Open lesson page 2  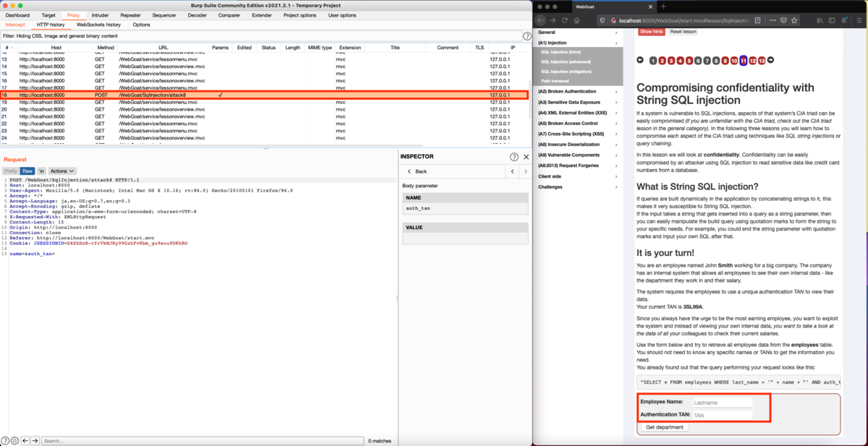tap(662, 61)
